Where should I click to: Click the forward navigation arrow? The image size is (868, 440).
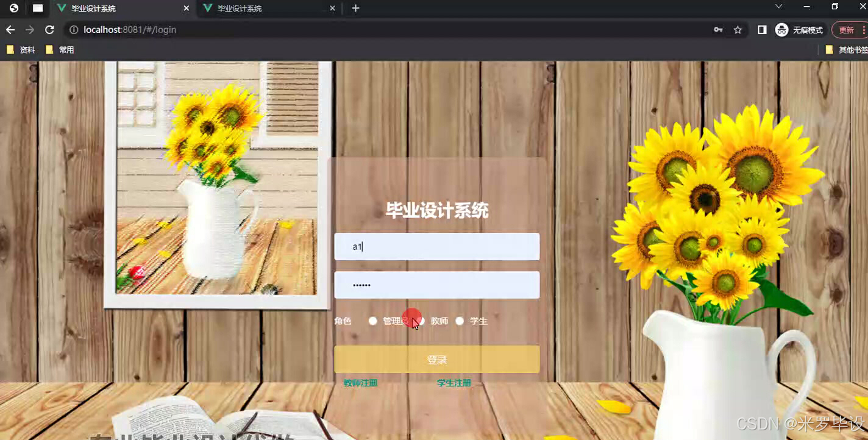click(x=29, y=29)
